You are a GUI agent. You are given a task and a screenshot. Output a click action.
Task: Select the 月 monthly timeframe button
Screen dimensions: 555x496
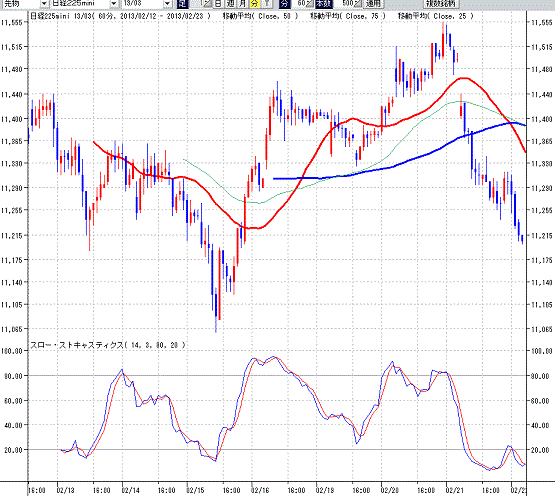coord(242,4)
